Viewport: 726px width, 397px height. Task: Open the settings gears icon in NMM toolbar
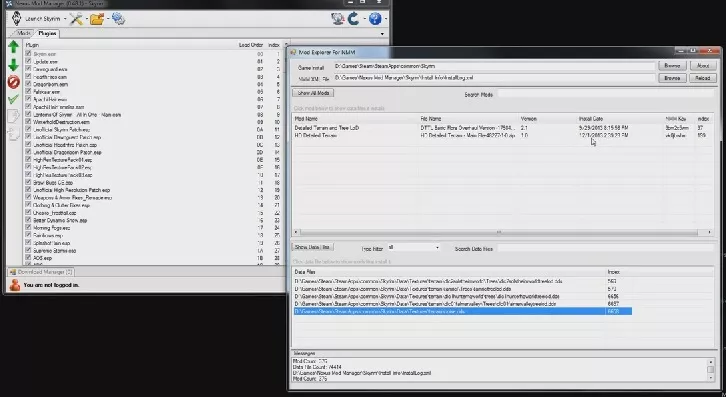click(x=118, y=19)
